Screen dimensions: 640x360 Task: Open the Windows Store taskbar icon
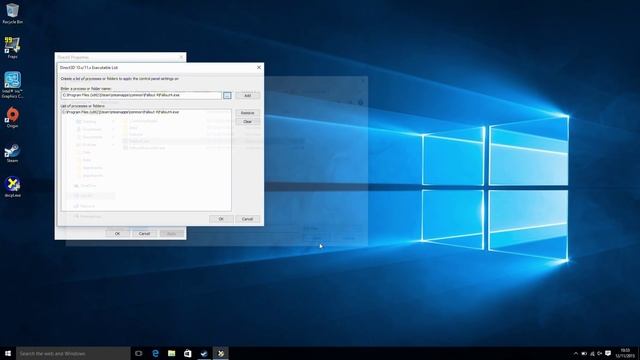(x=188, y=353)
